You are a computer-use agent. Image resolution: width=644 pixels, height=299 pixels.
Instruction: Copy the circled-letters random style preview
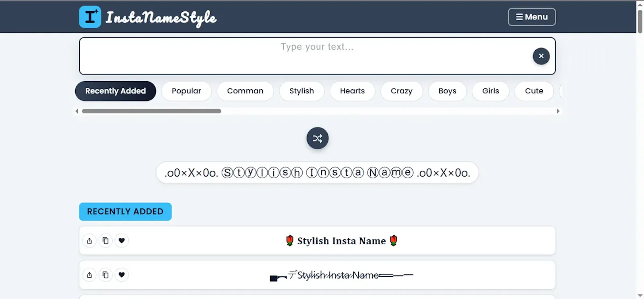pyautogui.click(x=317, y=173)
